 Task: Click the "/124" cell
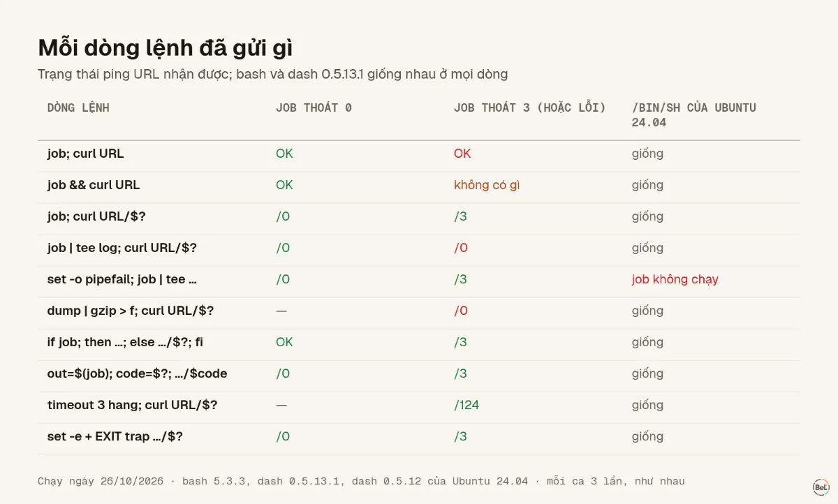[x=466, y=405]
